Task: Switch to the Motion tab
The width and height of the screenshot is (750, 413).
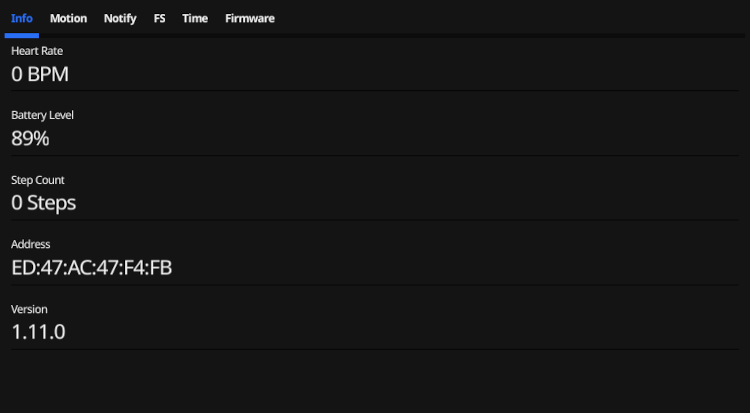Action: click(68, 18)
